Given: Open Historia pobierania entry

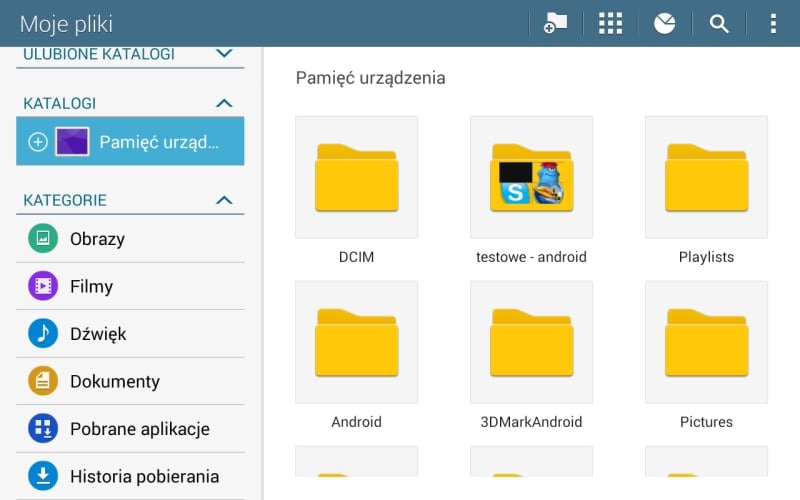Looking at the screenshot, I should point(130,476).
